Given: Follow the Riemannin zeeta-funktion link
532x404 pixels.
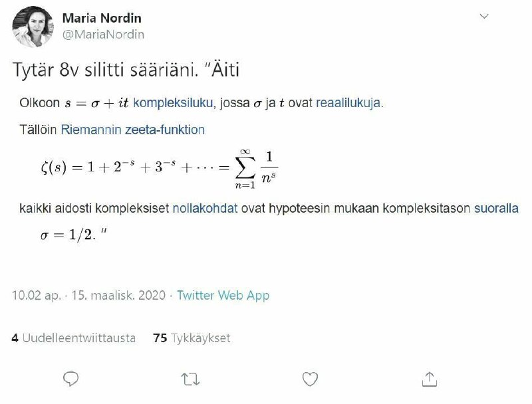Looking at the screenshot, I should pyautogui.click(x=132, y=130).
